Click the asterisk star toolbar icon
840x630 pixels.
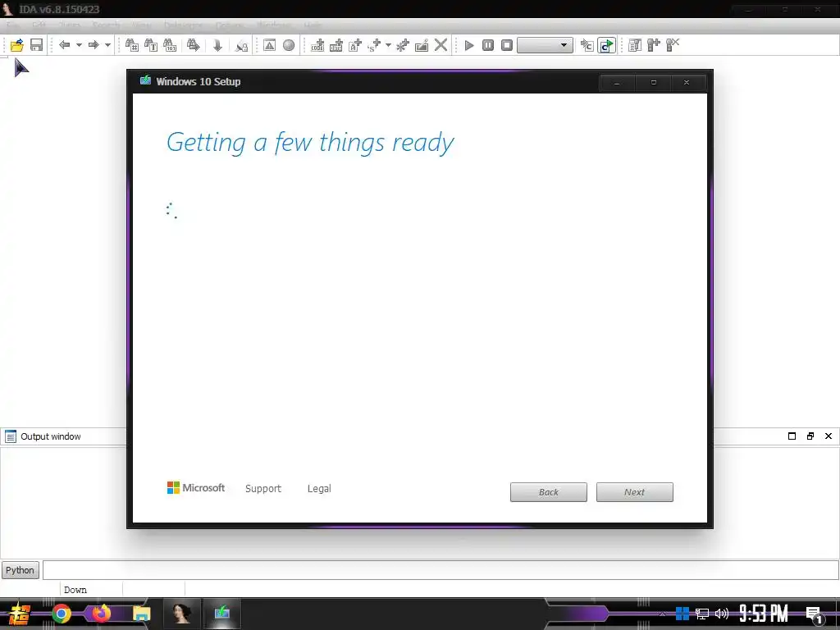click(x=403, y=45)
